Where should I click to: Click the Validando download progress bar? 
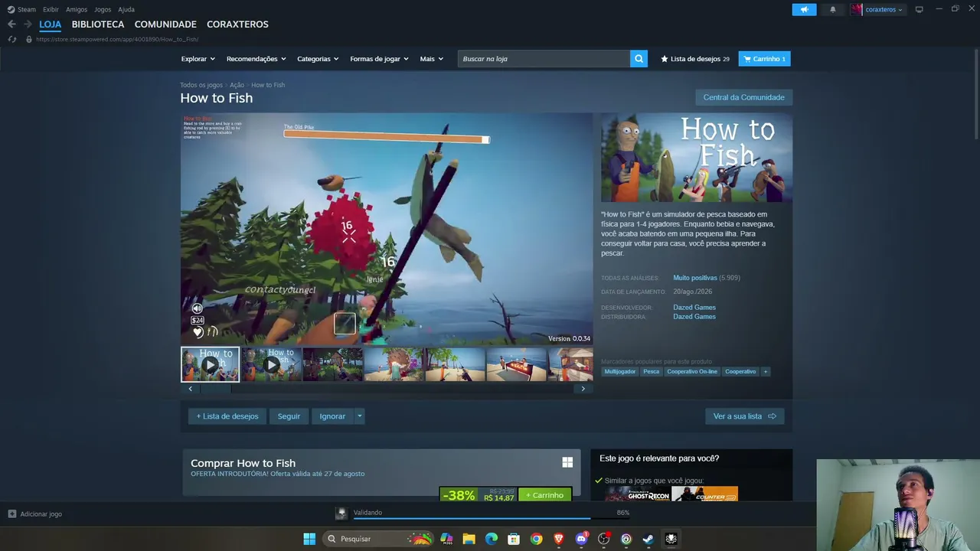coord(491,519)
